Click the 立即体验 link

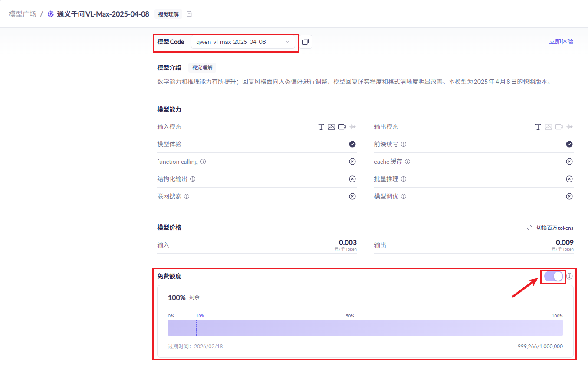(x=561, y=42)
